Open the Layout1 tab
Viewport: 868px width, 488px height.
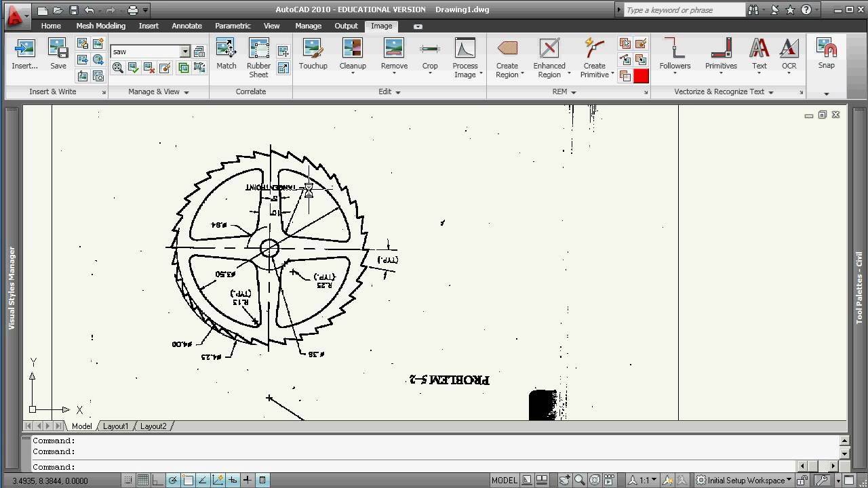[x=115, y=426]
